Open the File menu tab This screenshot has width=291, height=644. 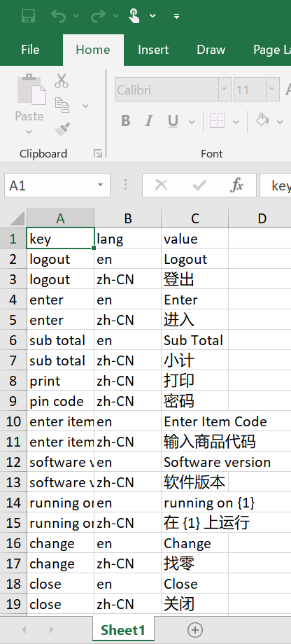[x=30, y=50]
